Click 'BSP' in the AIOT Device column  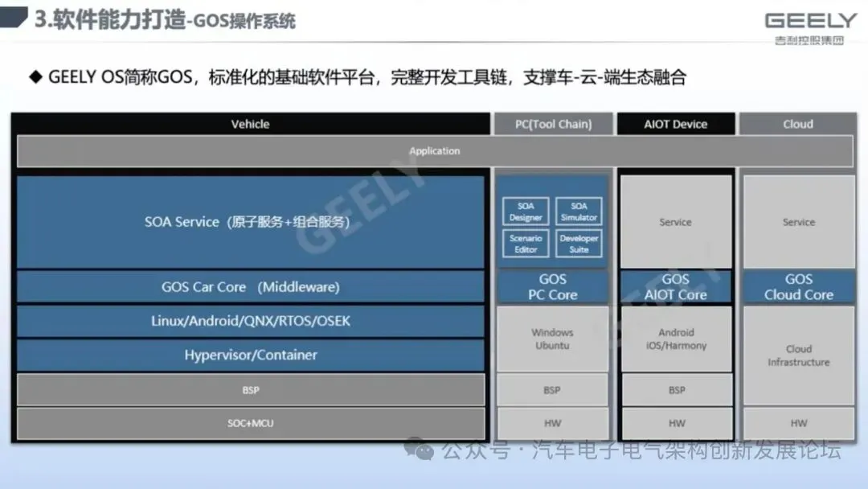point(676,390)
